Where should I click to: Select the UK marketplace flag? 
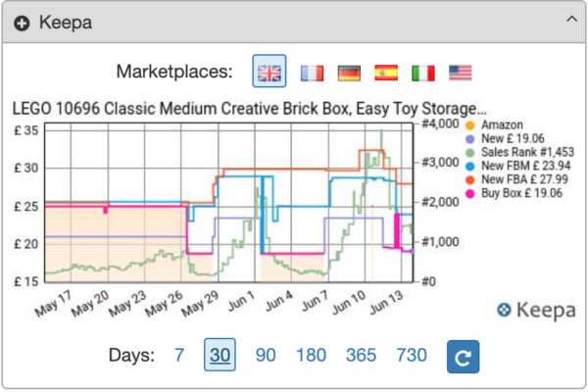[x=269, y=72]
